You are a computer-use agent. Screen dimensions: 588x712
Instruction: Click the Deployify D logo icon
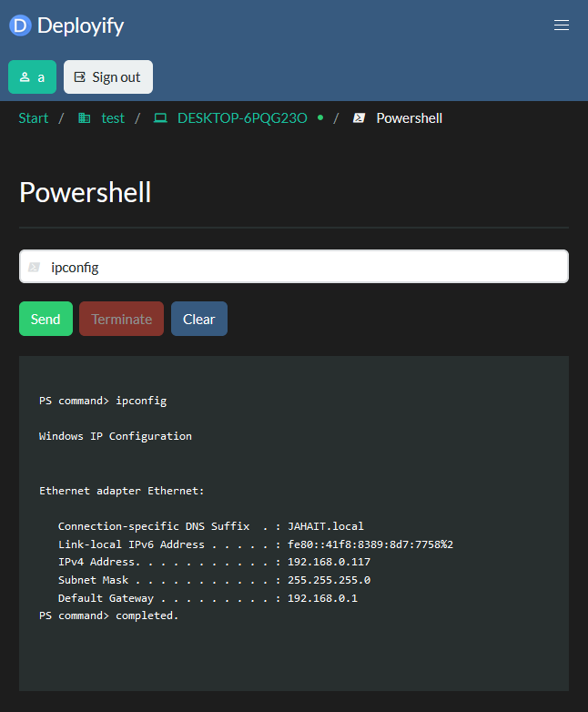[x=20, y=25]
